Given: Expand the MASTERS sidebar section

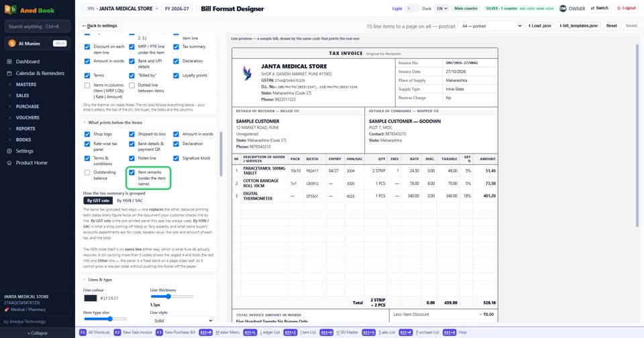Looking at the screenshot, I should [26, 84].
